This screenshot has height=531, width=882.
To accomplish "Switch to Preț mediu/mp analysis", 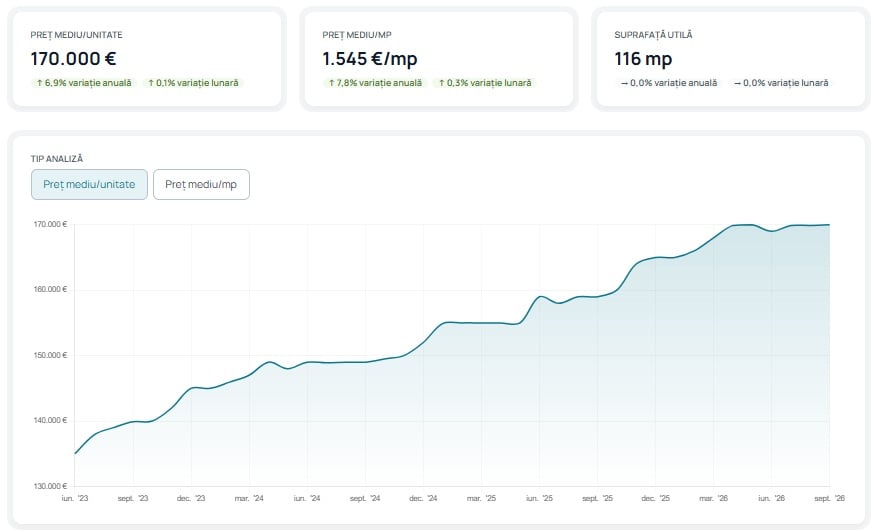I will pyautogui.click(x=201, y=184).
